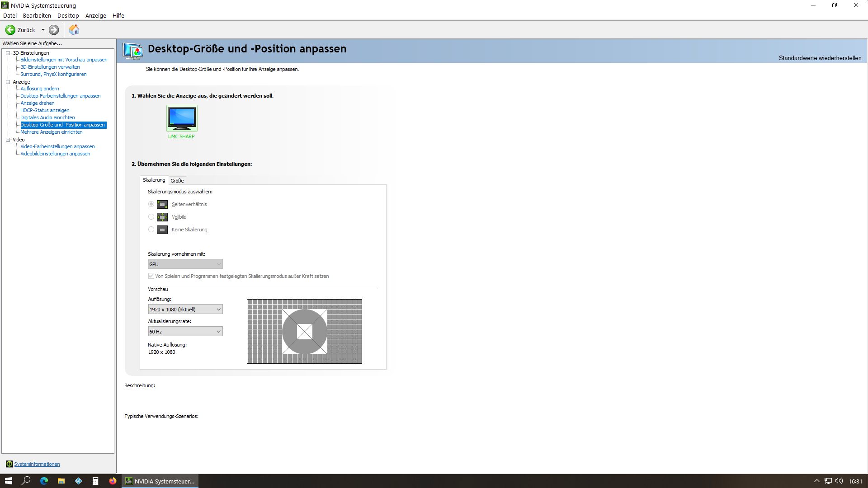This screenshot has height=488, width=868.
Task: Open the Desktop menu
Action: coord(68,15)
